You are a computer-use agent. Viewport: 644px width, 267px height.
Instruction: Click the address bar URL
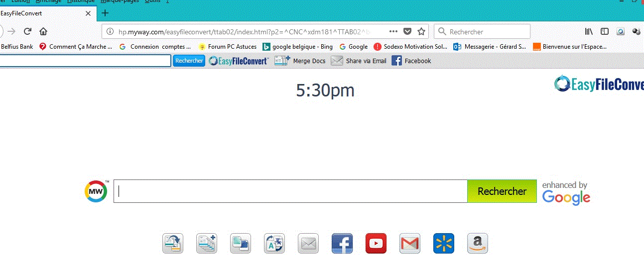click(245, 32)
